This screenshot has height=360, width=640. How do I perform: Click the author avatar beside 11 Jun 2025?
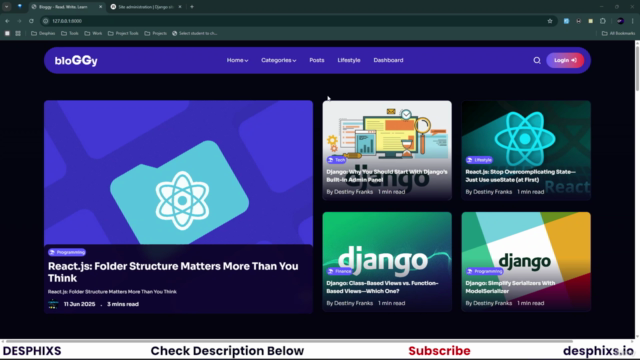coord(53,304)
